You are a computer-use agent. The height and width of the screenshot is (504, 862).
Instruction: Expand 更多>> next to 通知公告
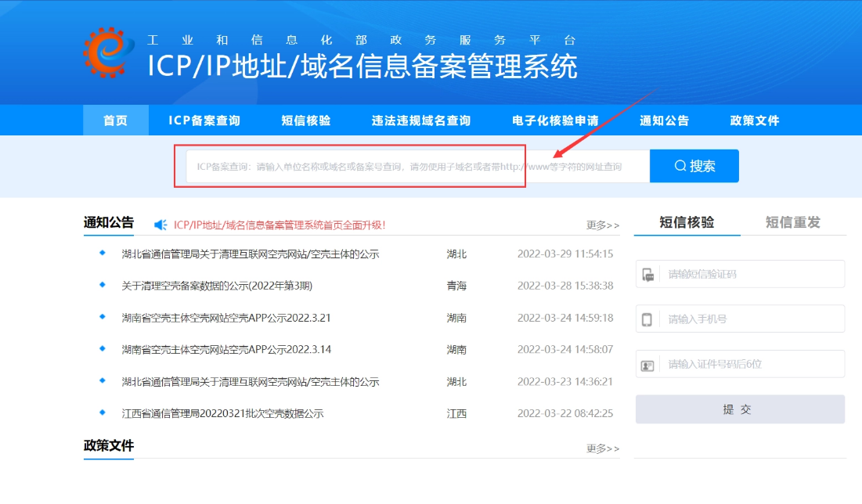602,225
